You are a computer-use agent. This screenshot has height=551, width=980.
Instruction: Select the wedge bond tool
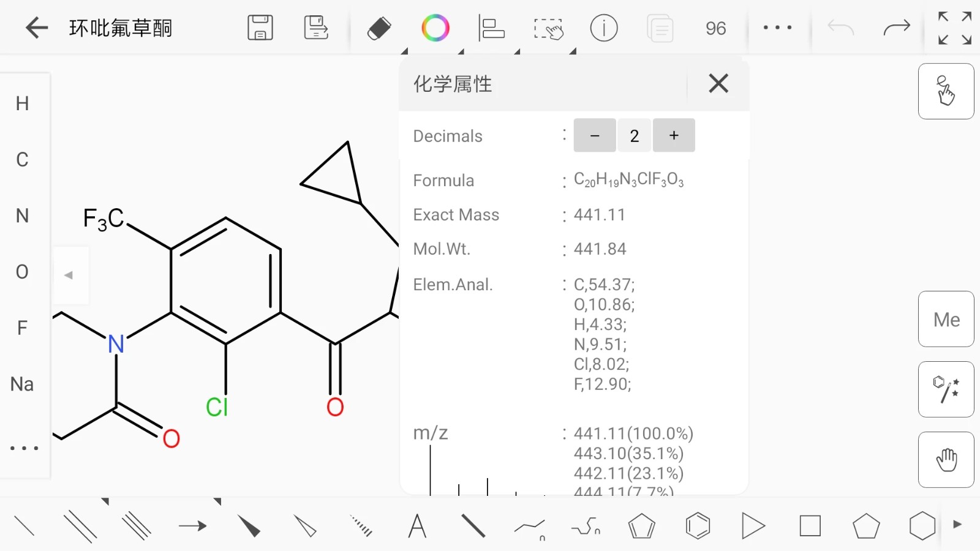coord(249,526)
